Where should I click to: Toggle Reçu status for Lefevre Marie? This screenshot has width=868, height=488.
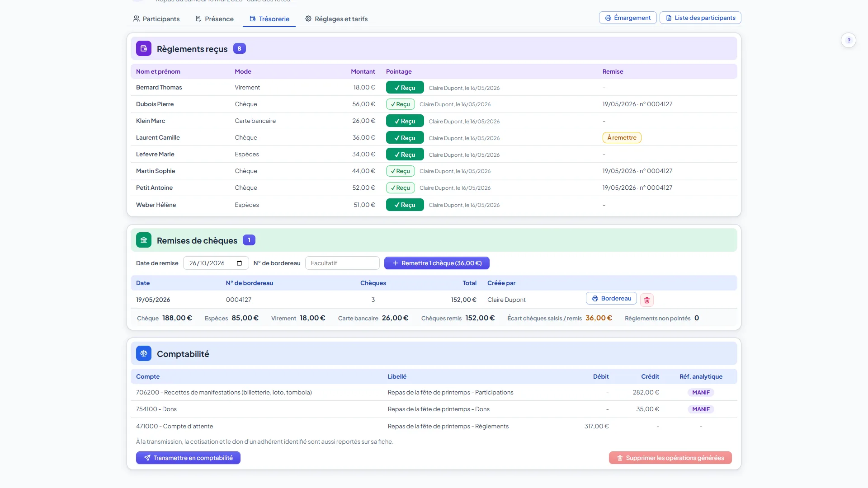click(405, 155)
